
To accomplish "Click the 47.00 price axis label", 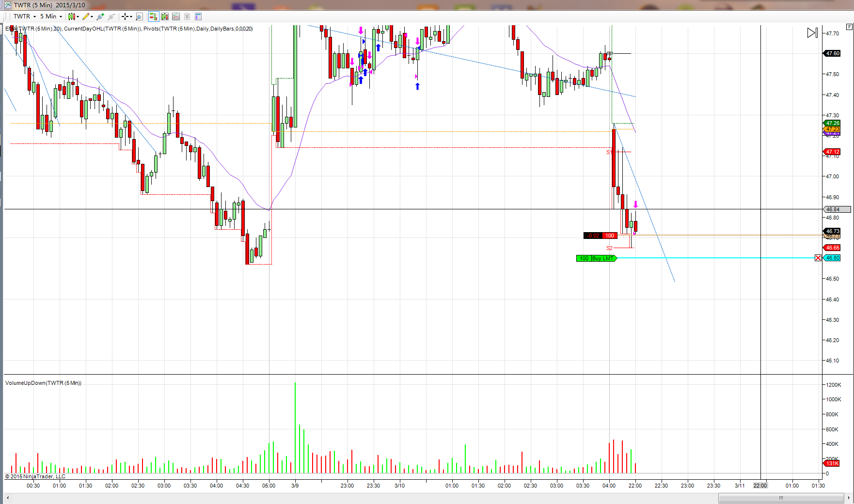I will pos(833,176).
